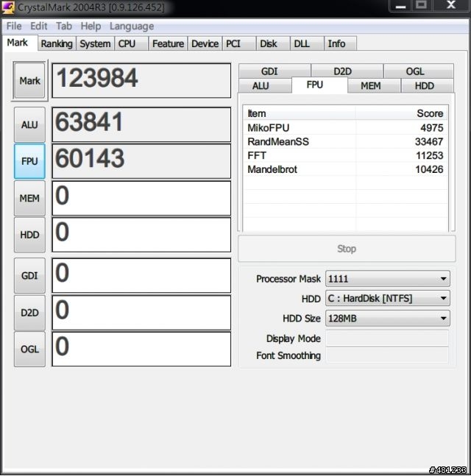Viewport: 471px width, 476px height.
Task: Click the MEM benchmark button
Action: 29,198
